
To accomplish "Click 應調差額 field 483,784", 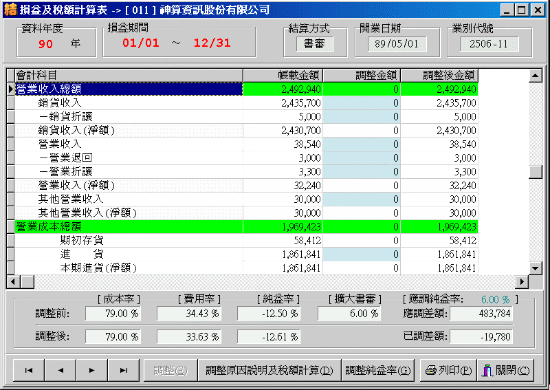I will point(481,314).
